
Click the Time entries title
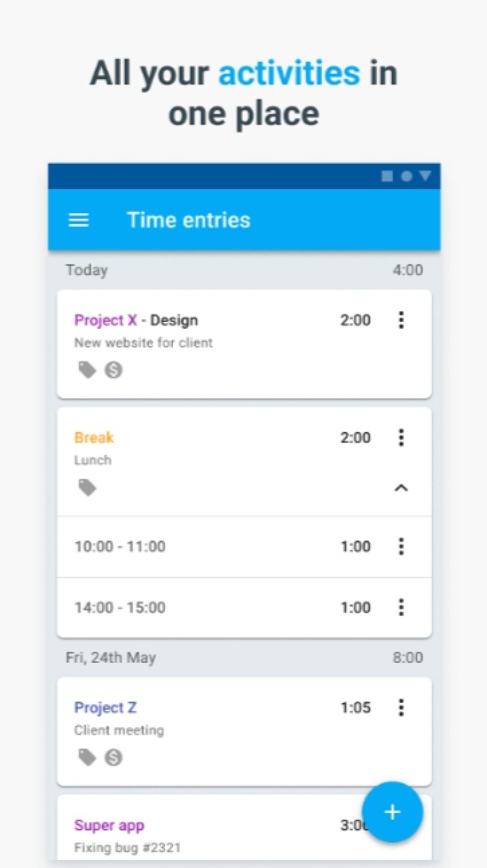coord(189,220)
